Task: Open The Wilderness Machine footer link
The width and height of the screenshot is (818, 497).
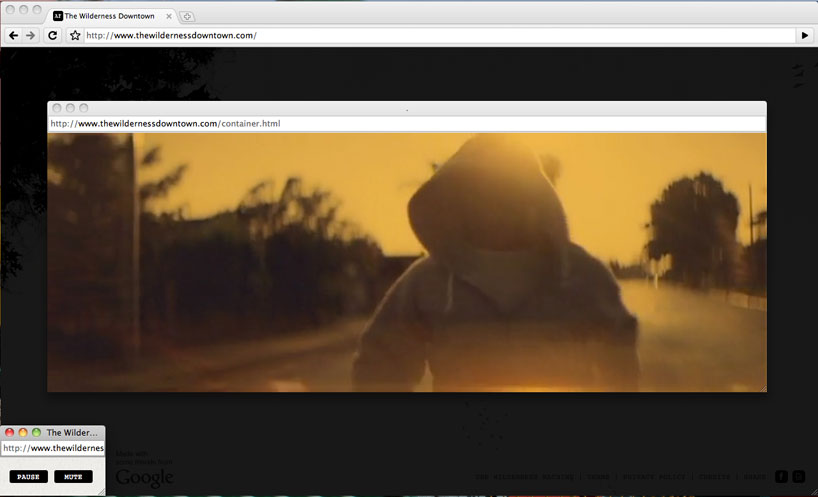Action: pyautogui.click(x=525, y=477)
